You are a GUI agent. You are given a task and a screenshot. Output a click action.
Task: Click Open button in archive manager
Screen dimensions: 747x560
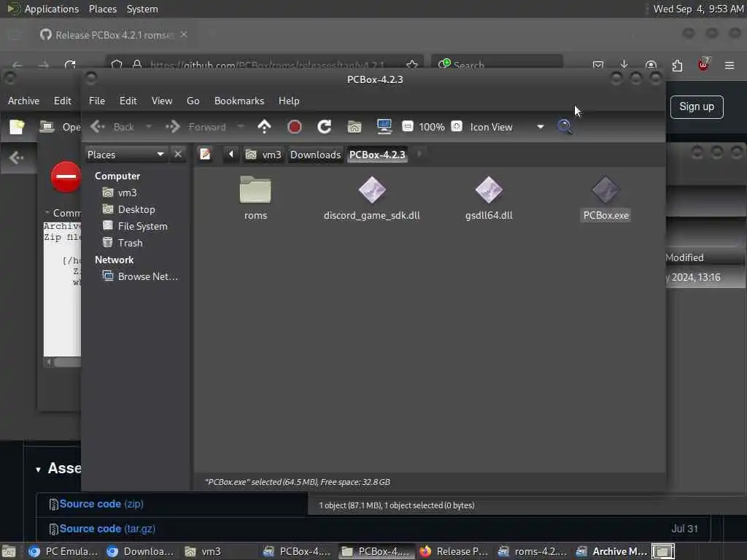pyautogui.click(x=61, y=127)
